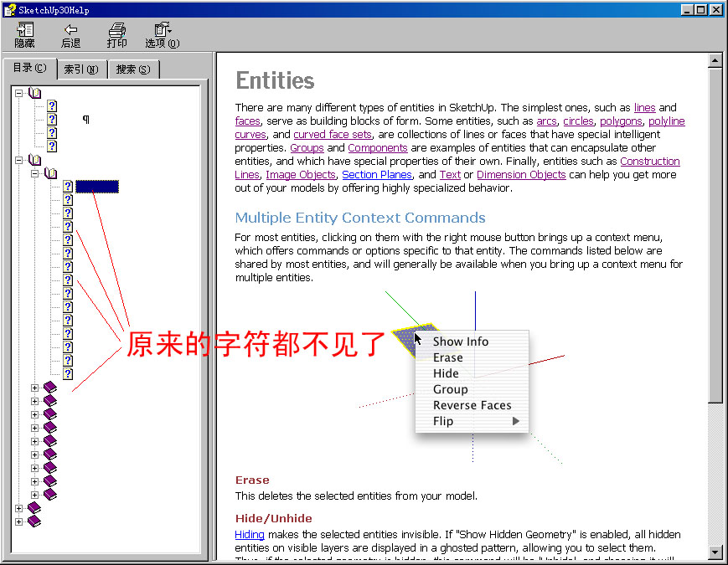Image resolution: width=728 pixels, height=565 pixels.
Task: Minimize the SketchUp30Help window
Action: click(687, 10)
